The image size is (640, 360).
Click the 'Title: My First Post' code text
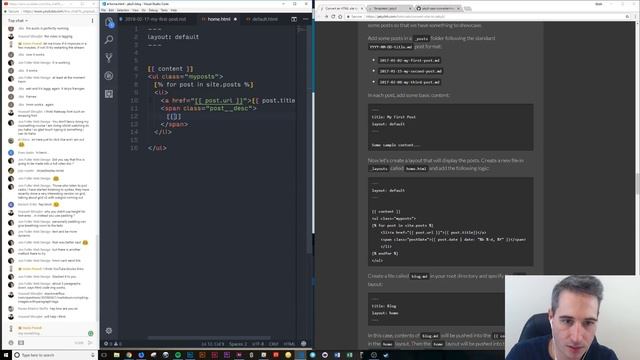tap(393, 117)
